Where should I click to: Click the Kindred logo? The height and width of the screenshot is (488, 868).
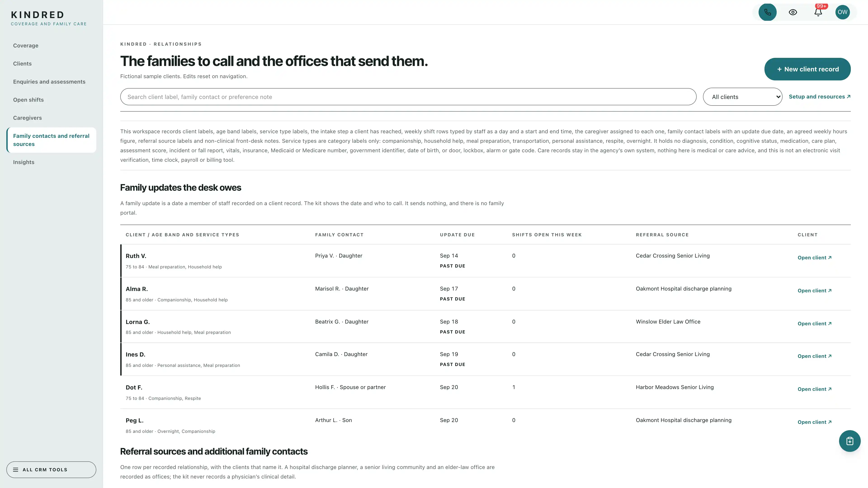click(49, 18)
